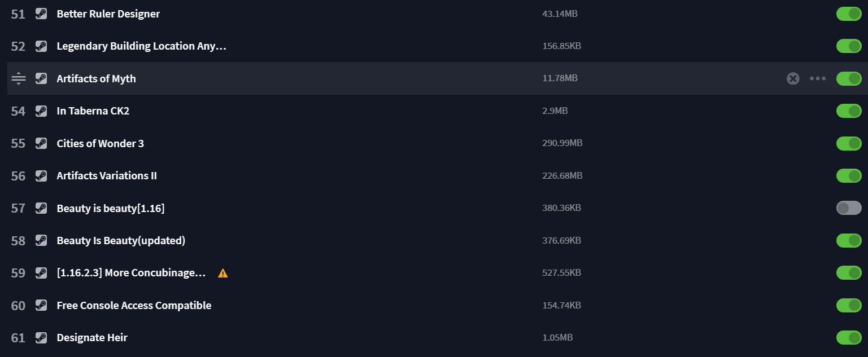This screenshot has width=868, height=357.
Task: Click the Steam icon next to Cities of Wonder 3
Action: tap(41, 143)
